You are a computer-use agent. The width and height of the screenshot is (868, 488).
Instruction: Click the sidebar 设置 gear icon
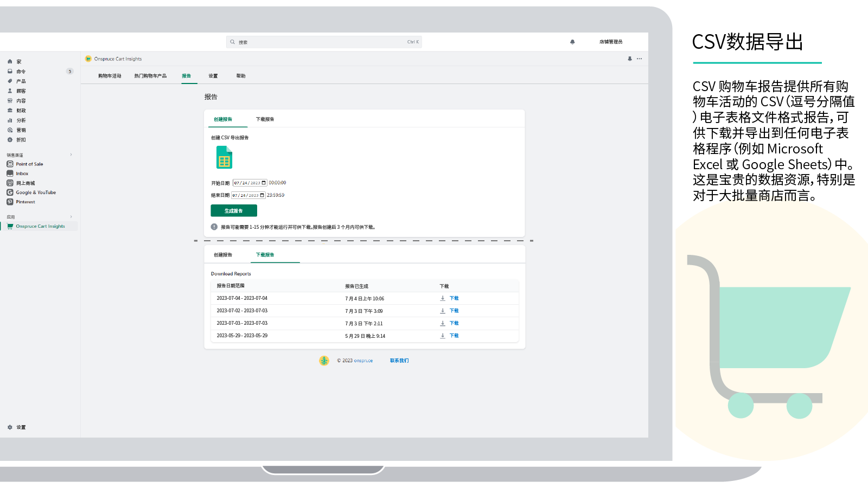10,427
